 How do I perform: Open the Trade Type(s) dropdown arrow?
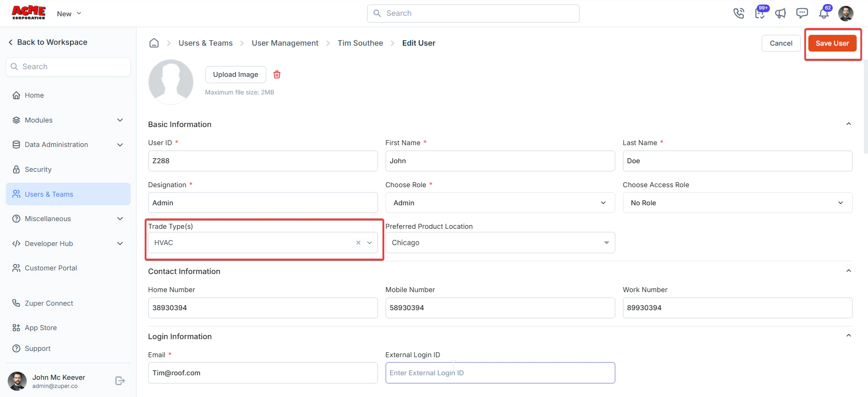[x=369, y=243]
